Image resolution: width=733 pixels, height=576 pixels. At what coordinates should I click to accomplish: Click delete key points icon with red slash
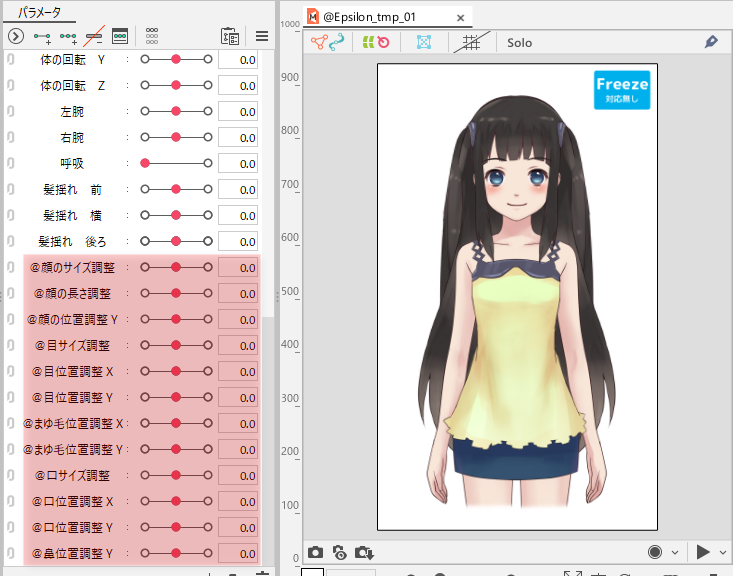94,36
